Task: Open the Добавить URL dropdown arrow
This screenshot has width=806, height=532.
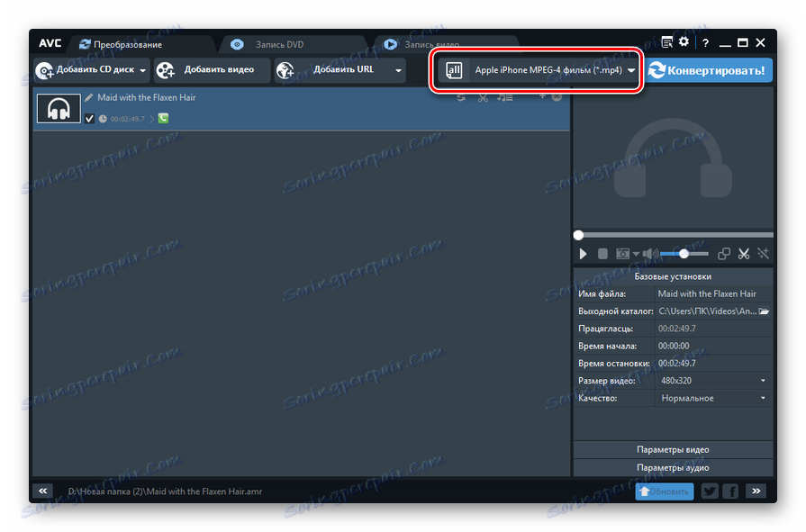Action: [398, 70]
